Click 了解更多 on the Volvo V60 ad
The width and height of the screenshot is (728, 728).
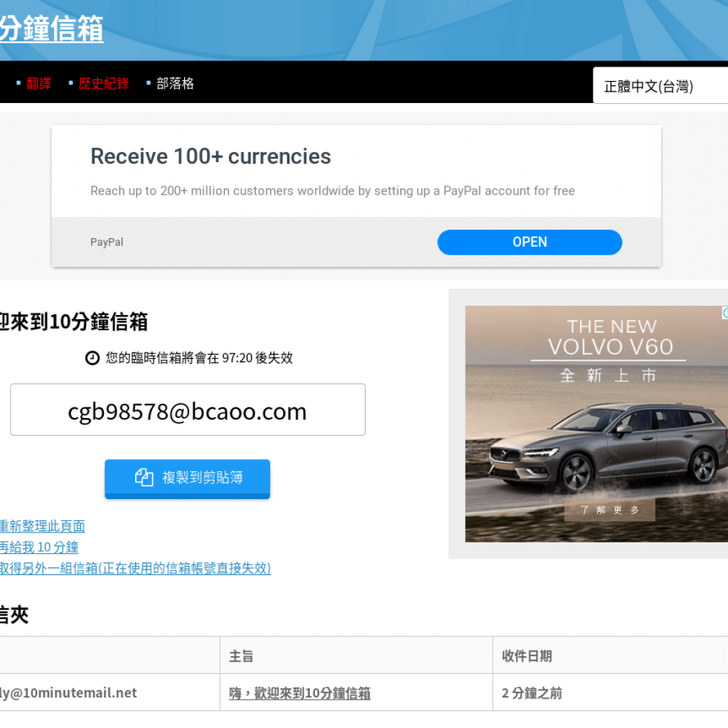(609, 509)
